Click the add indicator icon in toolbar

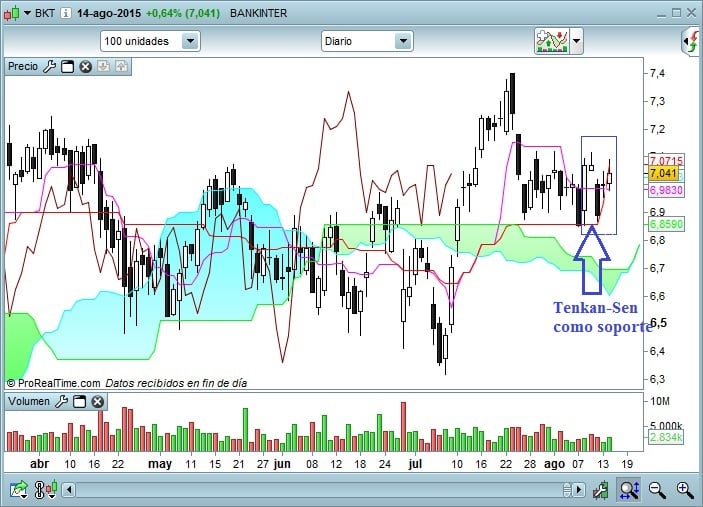(551, 41)
